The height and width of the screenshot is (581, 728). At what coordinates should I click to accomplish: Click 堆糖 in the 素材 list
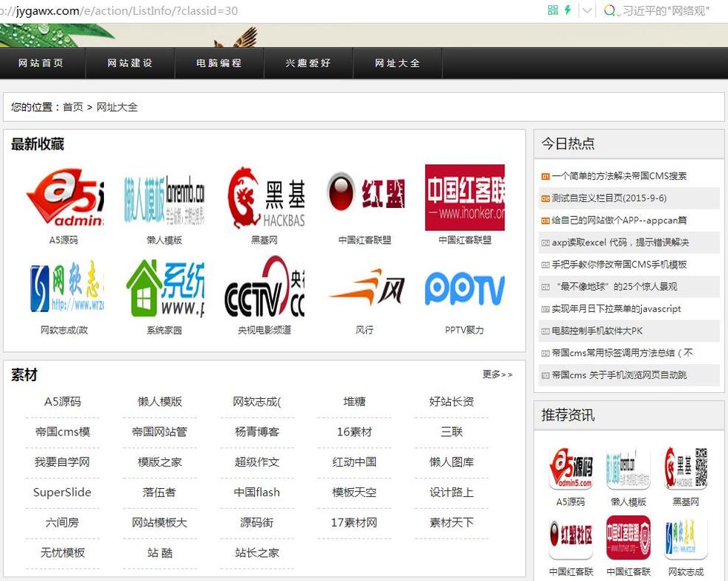[x=354, y=402]
